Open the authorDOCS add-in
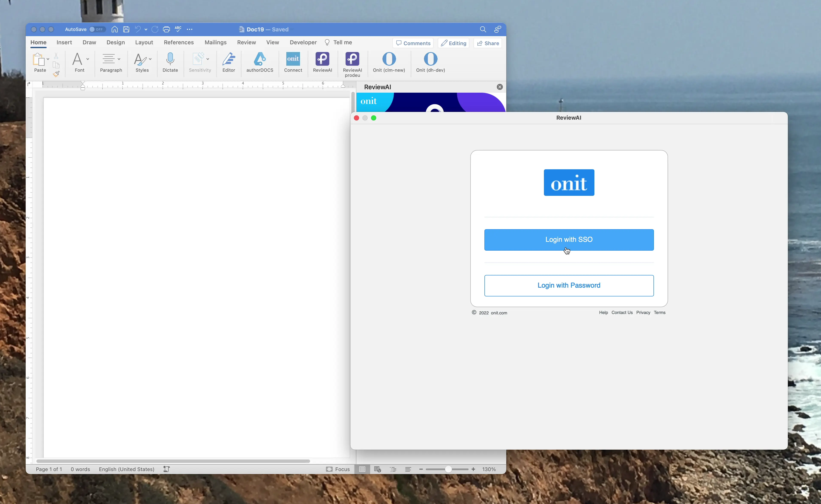The width and height of the screenshot is (821, 504). tap(260, 63)
